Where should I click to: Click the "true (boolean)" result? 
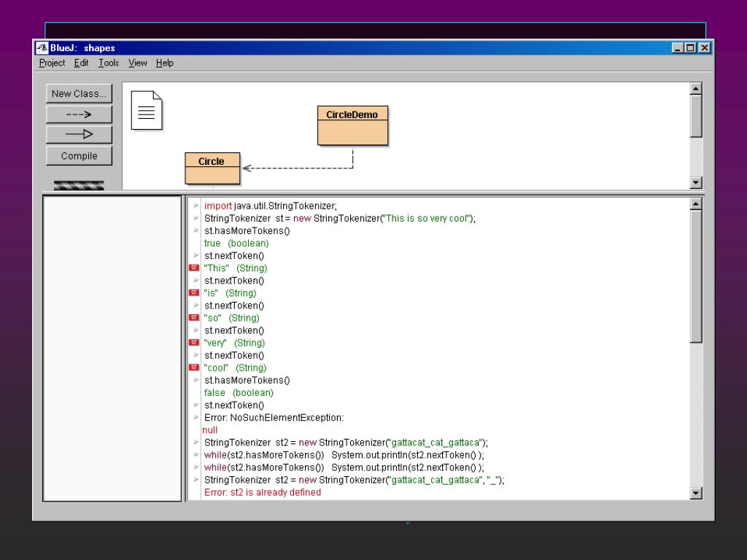(236, 244)
